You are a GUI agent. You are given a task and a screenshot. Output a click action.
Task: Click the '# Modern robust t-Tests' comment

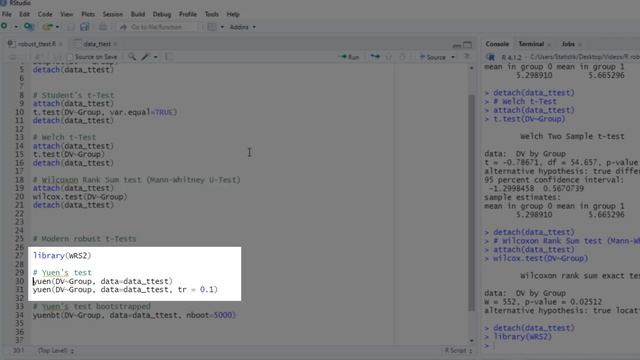84,239
